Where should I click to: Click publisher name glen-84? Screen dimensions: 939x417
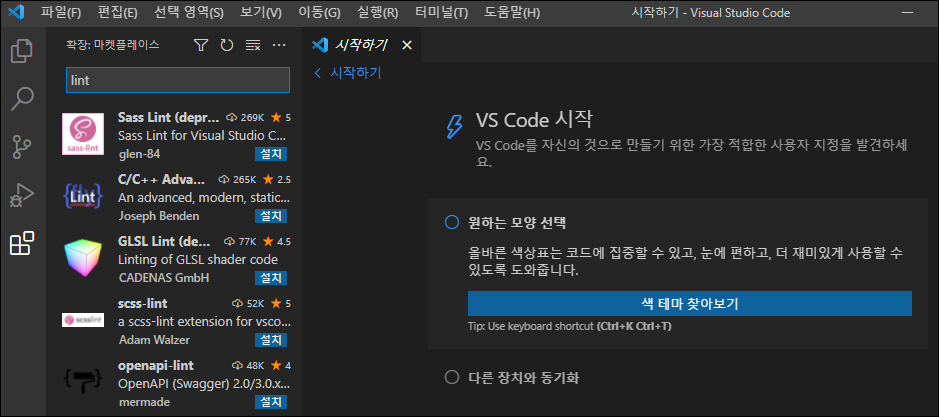139,154
